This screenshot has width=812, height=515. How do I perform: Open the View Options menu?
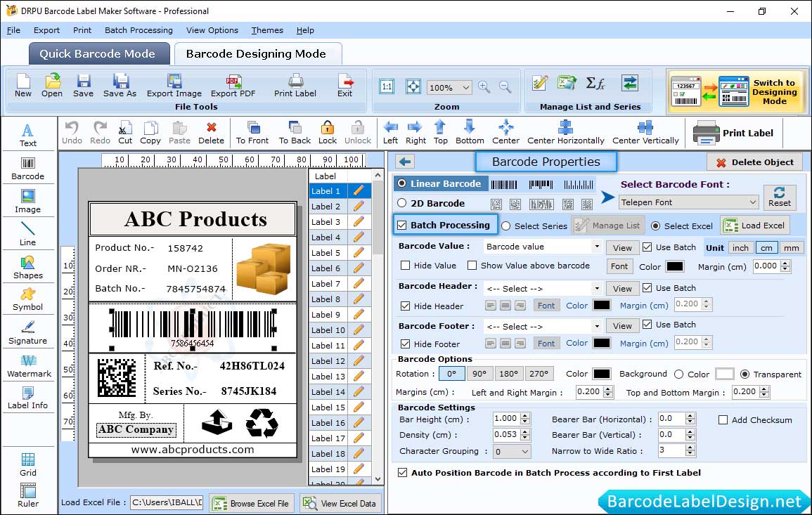(212, 30)
